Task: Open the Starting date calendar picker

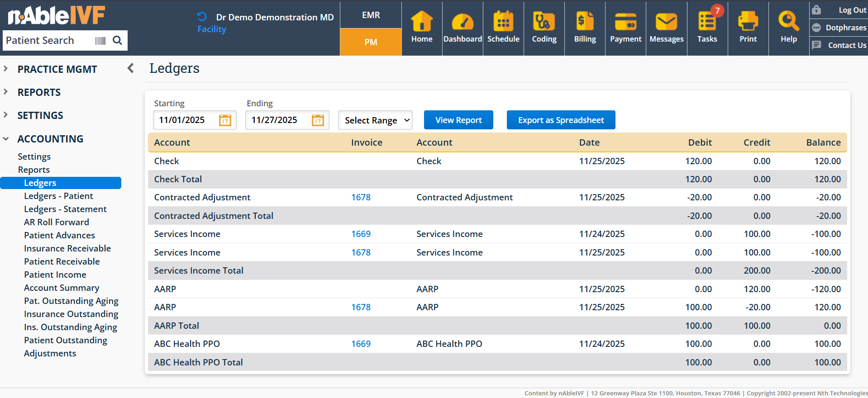Action: [225, 120]
